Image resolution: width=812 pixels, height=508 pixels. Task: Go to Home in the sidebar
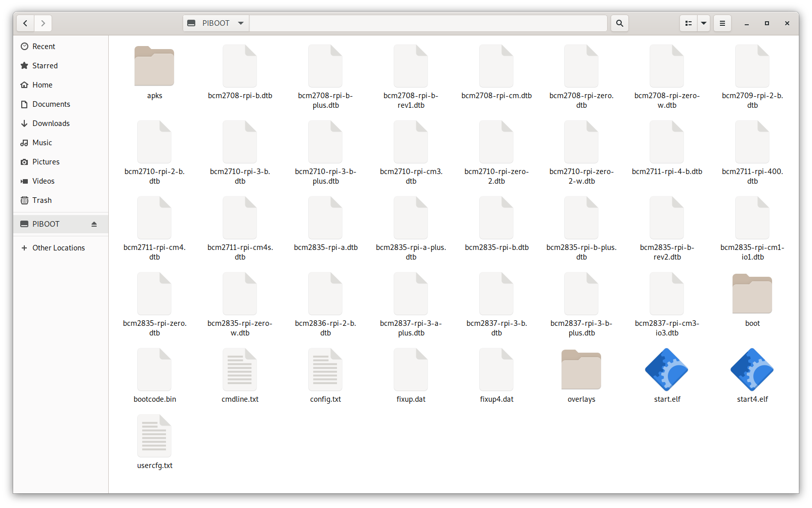61,85
